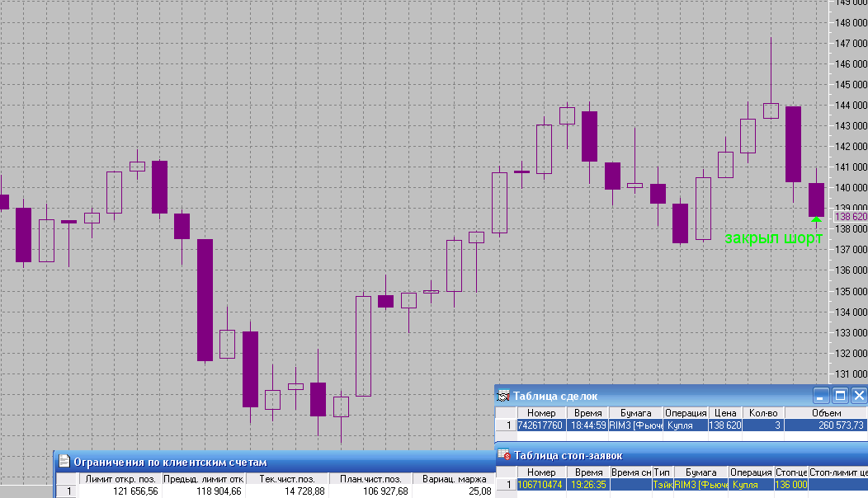Select stop order 106710474 cell
Viewport: 868px width, 498px height.
coord(540,485)
